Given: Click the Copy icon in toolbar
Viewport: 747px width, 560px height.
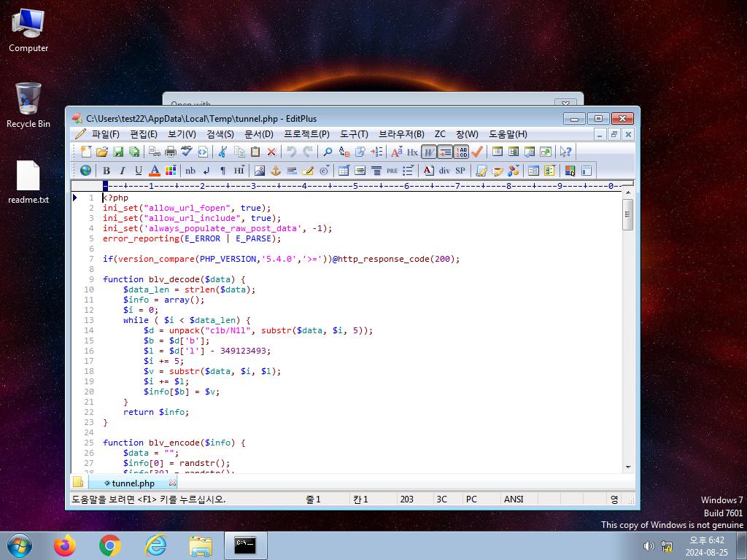Looking at the screenshot, I should click(x=239, y=152).
